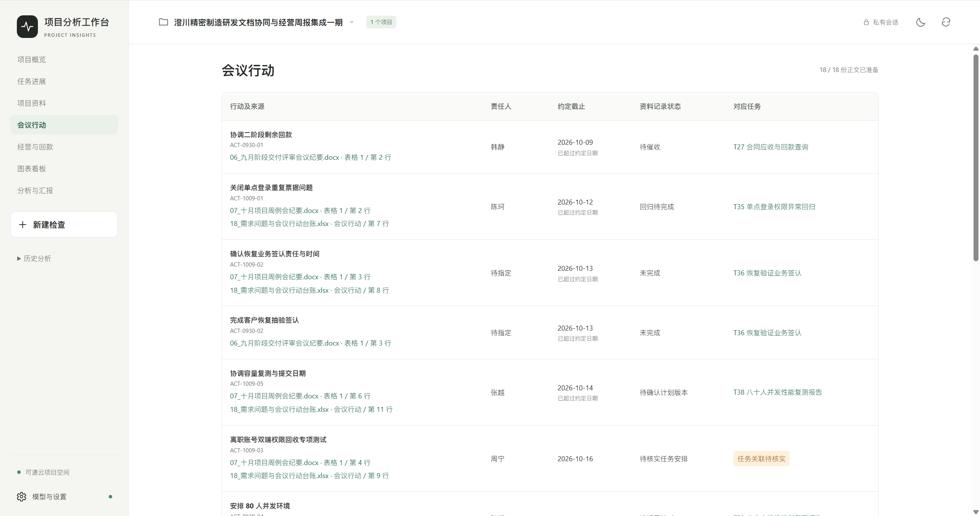This screenshot has height=516, width=980.
Task: Open 18_需求问题 ledger source, 第 9 行
Action: pyautogui.click(x=309, y=476)
